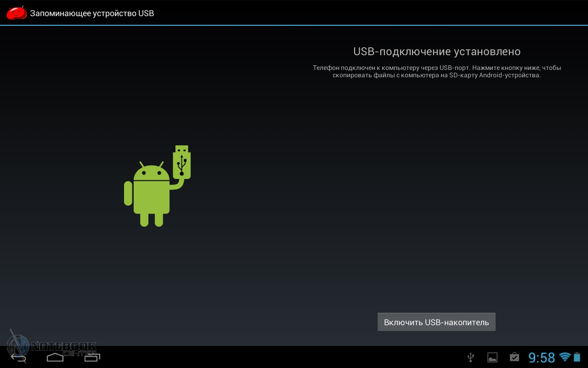Screen dimensions: 588x368
Task: Open the Recent apps switcher
Action: pos(92,357)
